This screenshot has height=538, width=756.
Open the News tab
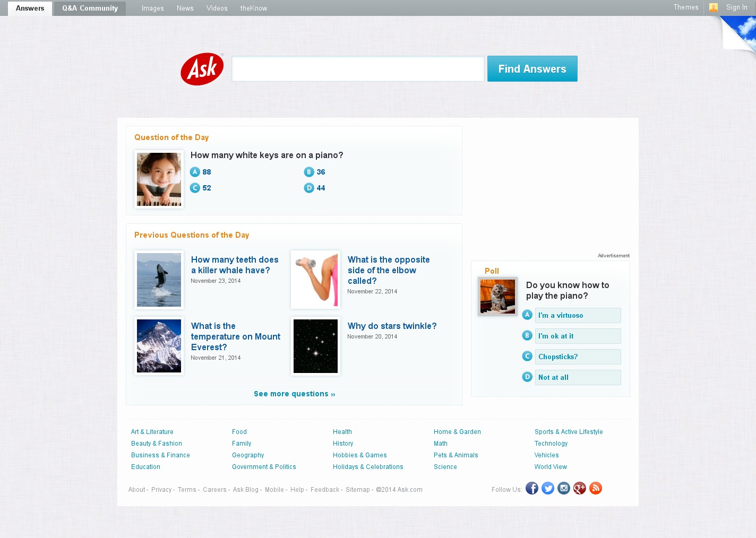[x=185, y=8]
